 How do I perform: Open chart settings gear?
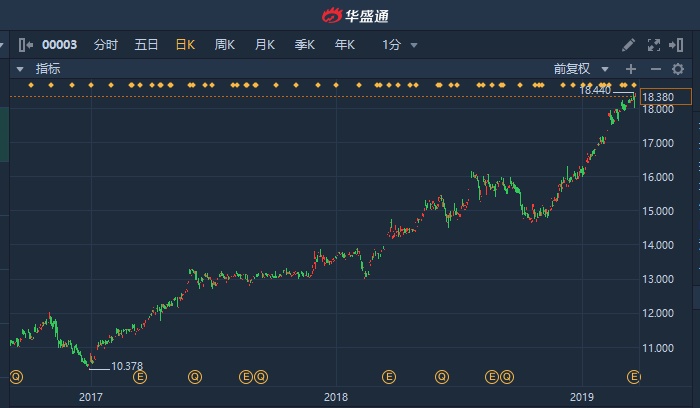(x=678, y=69)
